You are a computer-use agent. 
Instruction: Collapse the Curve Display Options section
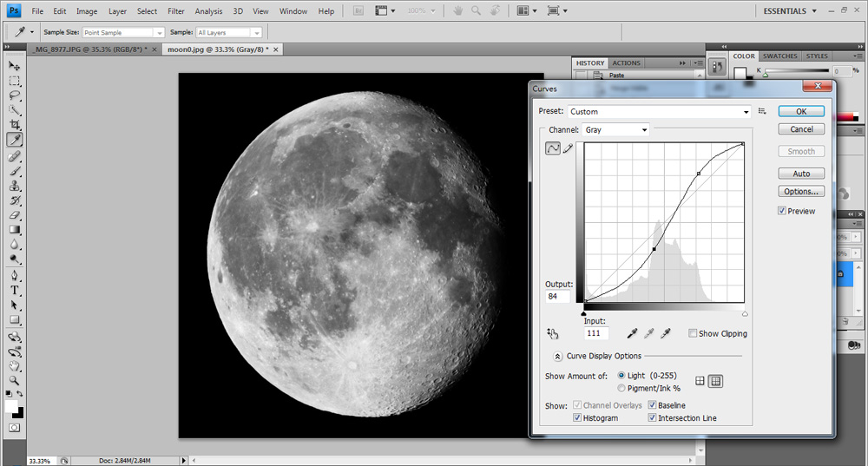[557, 356]
